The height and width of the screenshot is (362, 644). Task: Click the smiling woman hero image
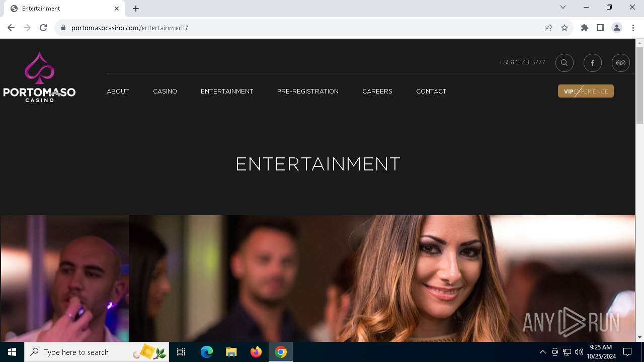[382, 279]
